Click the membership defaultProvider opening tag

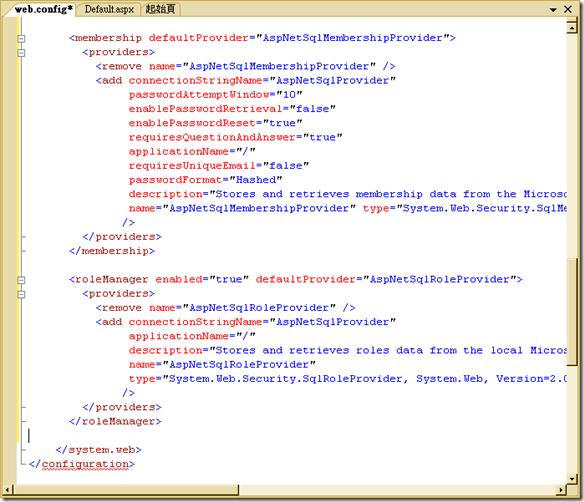[x=262, y=38]
